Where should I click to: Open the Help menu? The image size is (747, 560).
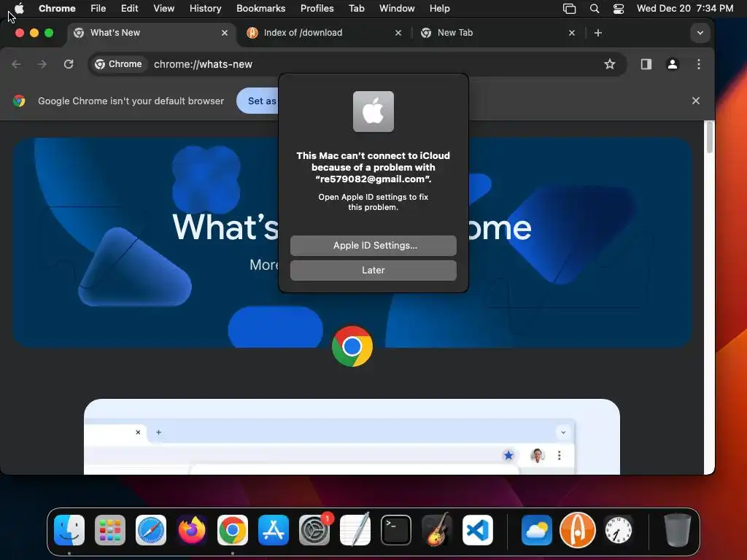coord(439,9)
